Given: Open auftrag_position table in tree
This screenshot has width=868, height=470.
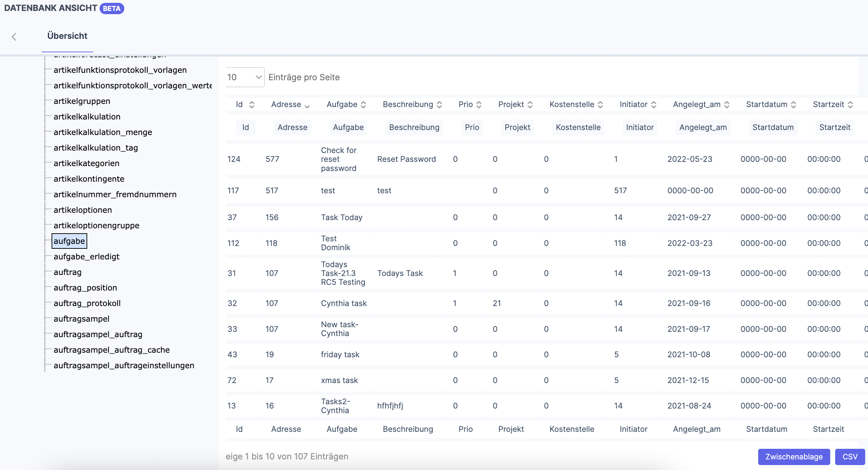Looking at the screenshot, I should [85, 288].
